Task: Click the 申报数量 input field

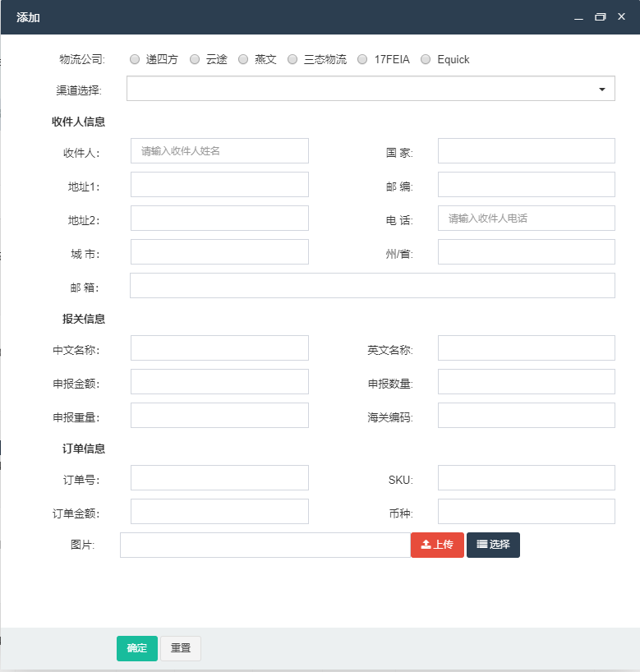Action: 527,381
